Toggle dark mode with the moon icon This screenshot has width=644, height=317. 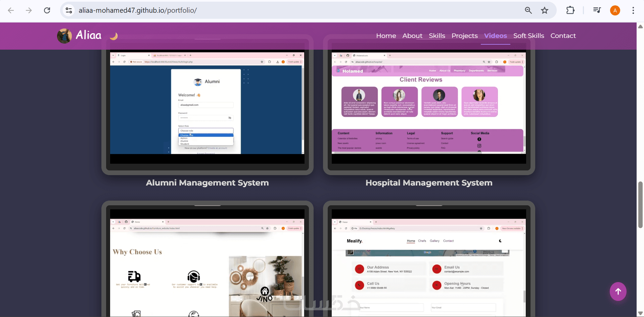point(114,36)
